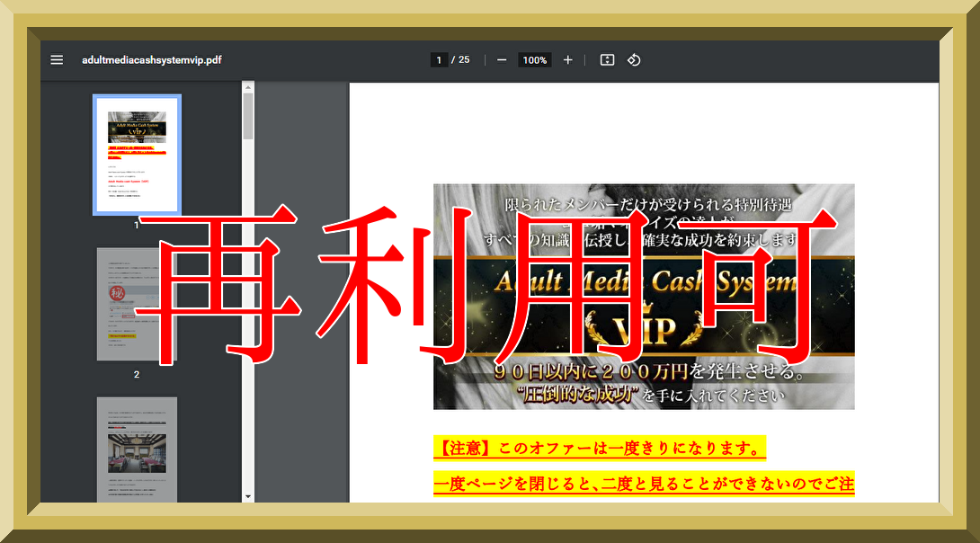The width and height of the screenshot is (980, 543).
Task: Rotate the document counterclockwise
Action: click(x=634, y=60)
